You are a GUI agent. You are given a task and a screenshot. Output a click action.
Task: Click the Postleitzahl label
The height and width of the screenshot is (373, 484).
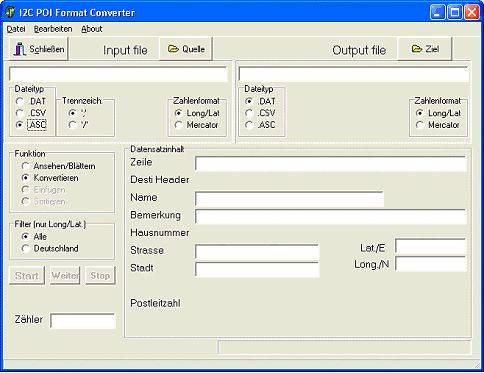pyautogui.click(x=155, y=303)
